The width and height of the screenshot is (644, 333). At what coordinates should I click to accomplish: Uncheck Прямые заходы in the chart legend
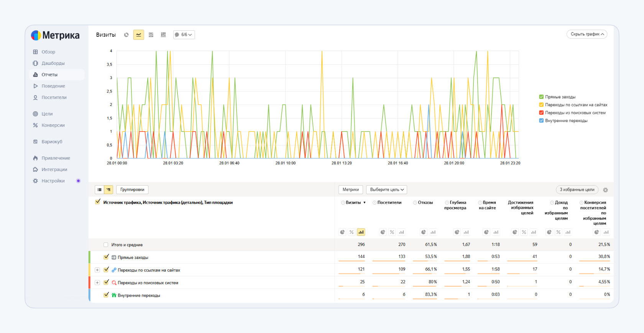(541, 97)
